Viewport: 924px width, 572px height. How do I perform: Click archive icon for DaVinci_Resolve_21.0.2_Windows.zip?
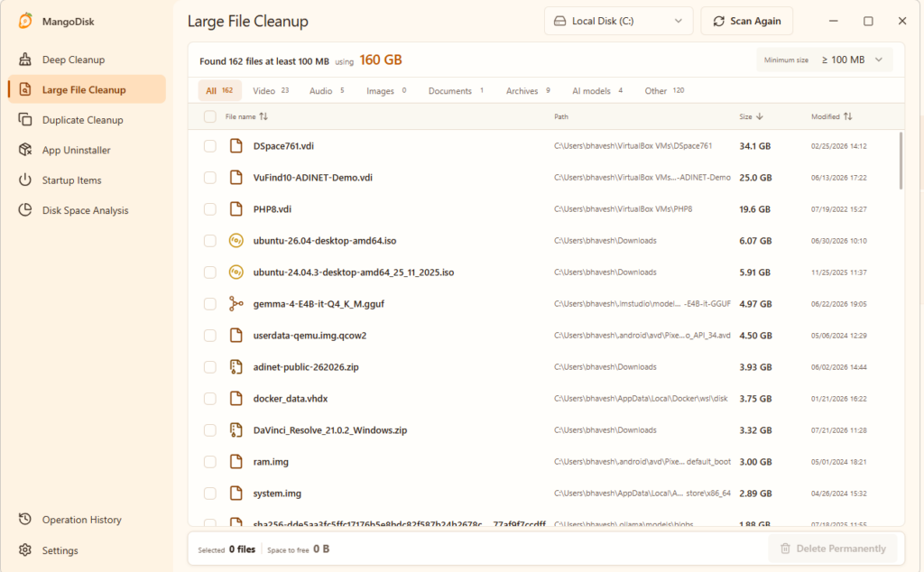click(236, 429)
